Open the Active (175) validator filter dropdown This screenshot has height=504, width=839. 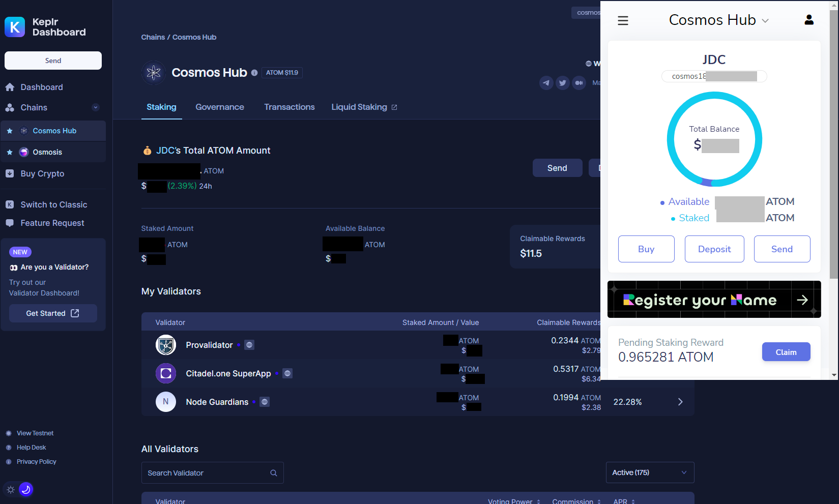[650, 472]
